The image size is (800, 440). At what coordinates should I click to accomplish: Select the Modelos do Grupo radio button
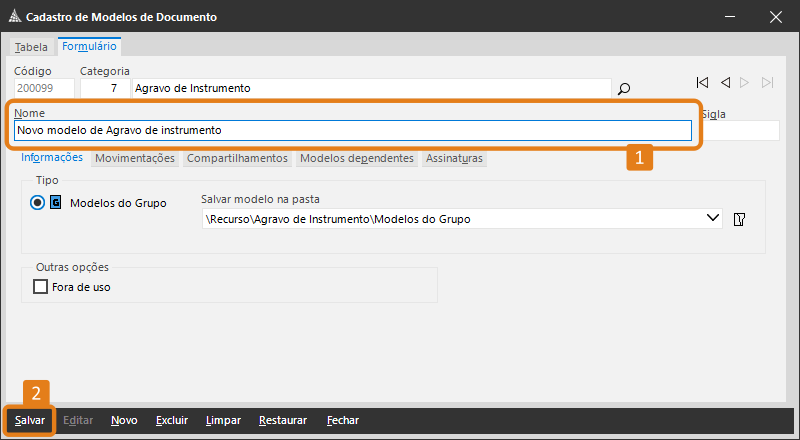38,203
